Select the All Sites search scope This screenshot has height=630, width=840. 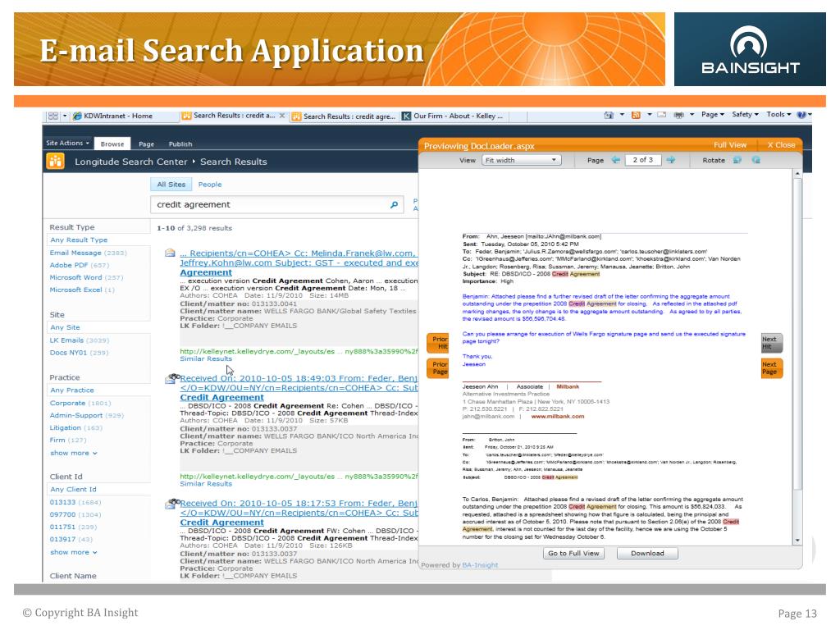171,185
